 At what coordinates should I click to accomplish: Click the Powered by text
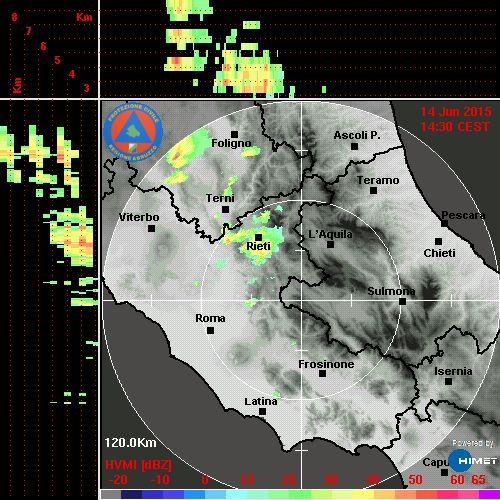473,443
